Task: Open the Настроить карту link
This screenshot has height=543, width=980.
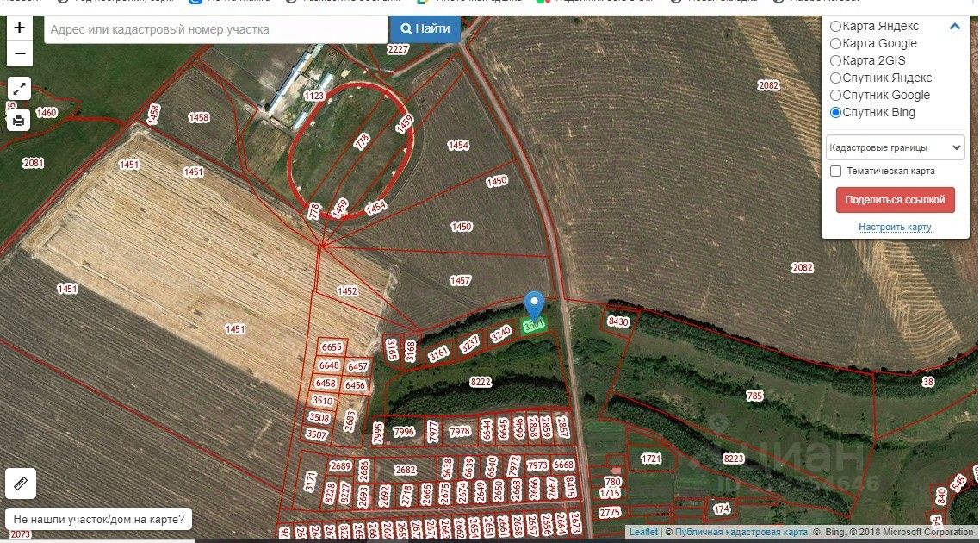Action: [x=895, y=227]
